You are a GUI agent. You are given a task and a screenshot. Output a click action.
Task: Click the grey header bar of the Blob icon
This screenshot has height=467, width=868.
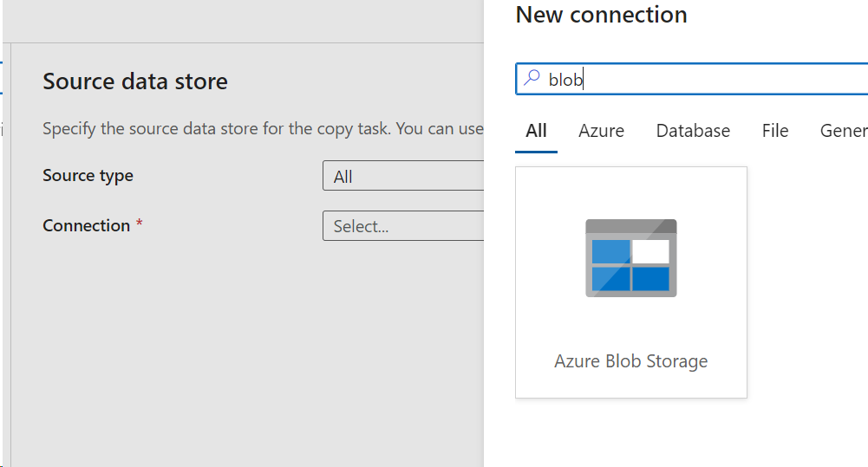(630, 228)
